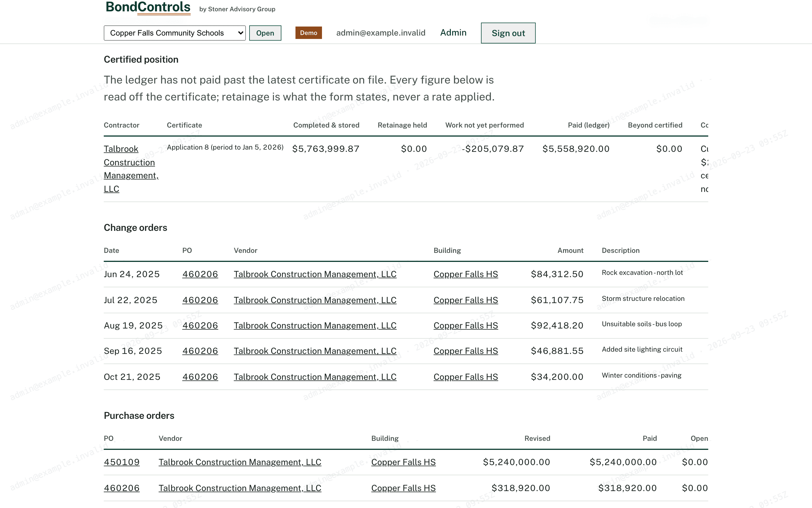Open purchase order 450109 link
This screenshot has height=508, width=812.
(x=122, y=462)
